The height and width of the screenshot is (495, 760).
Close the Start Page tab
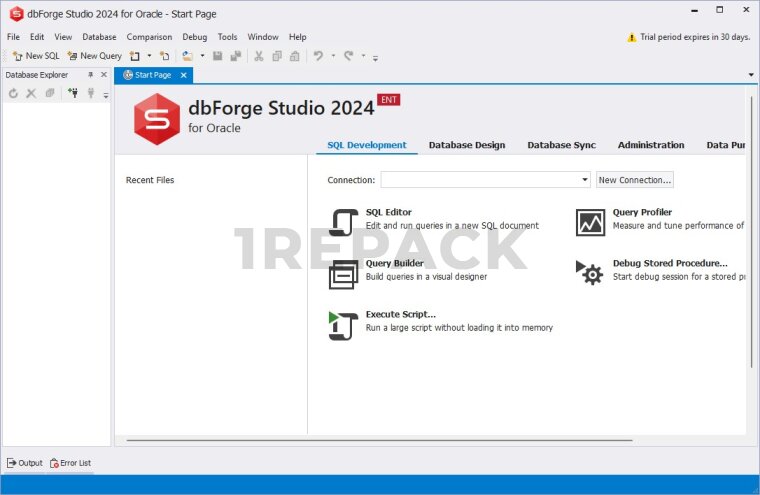pos(183,75)
